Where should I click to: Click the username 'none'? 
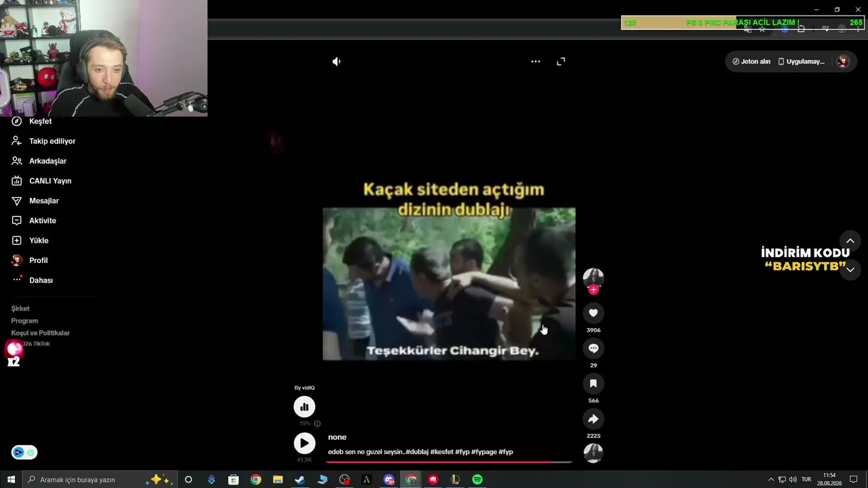337,437
